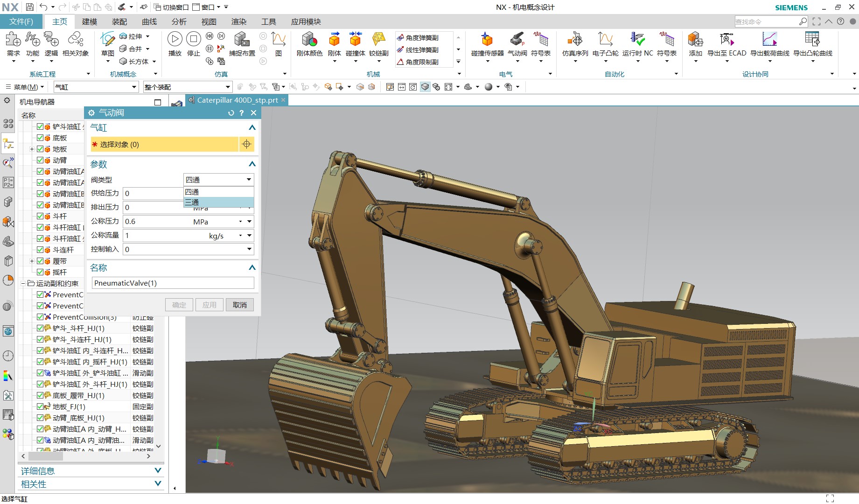
Task: Click the 取消 cancel button
Action: point(240,305)
